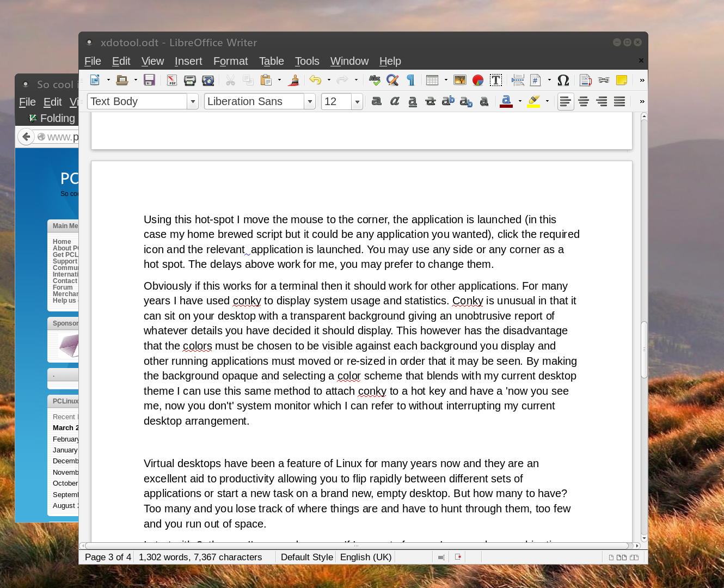Open Print Preview icon

tap(208, 80)
